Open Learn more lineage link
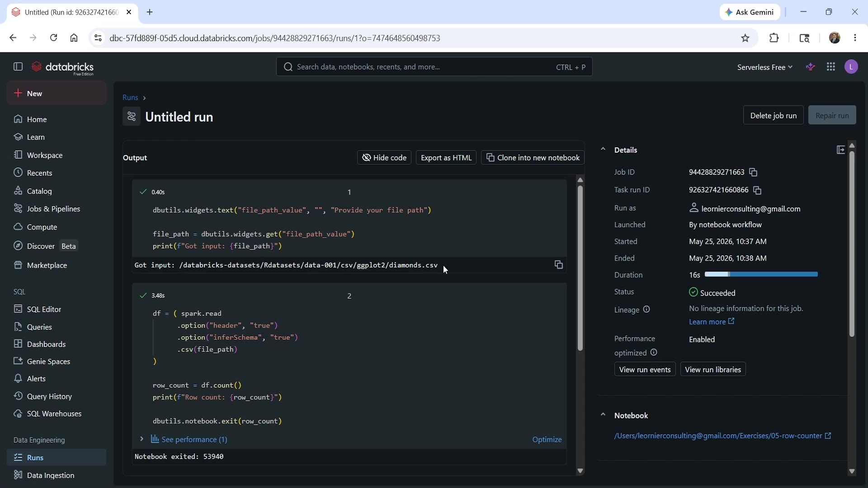The image size is (868, 488). click(712, 322)
